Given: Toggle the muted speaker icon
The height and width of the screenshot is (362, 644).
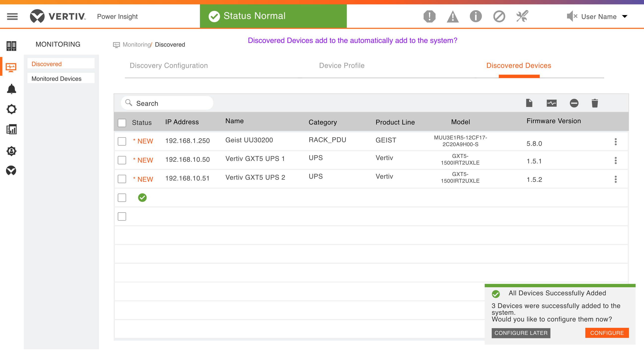Looking at the screenshot, I should 572,17.
